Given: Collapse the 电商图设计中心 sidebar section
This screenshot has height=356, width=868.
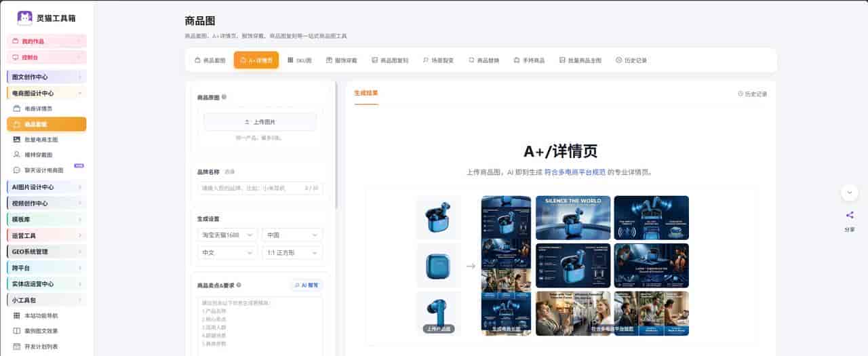Looking at the screenshot, I should point(47,93).
